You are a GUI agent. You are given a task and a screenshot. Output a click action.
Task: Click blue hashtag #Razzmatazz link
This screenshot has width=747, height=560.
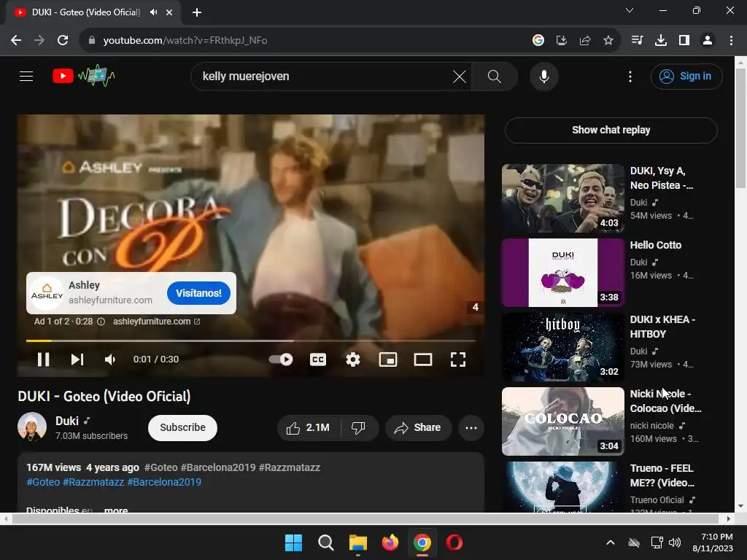point(93,482)
